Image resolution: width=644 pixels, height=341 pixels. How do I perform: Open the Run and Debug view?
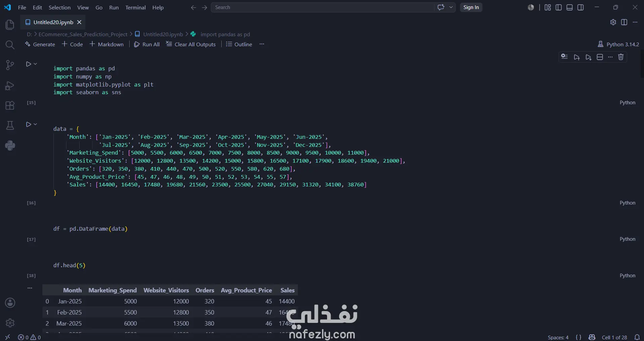10,86
